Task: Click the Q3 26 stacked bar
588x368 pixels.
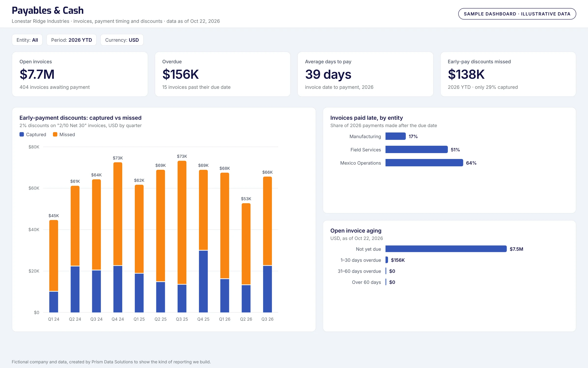Action: click(268, 244)
